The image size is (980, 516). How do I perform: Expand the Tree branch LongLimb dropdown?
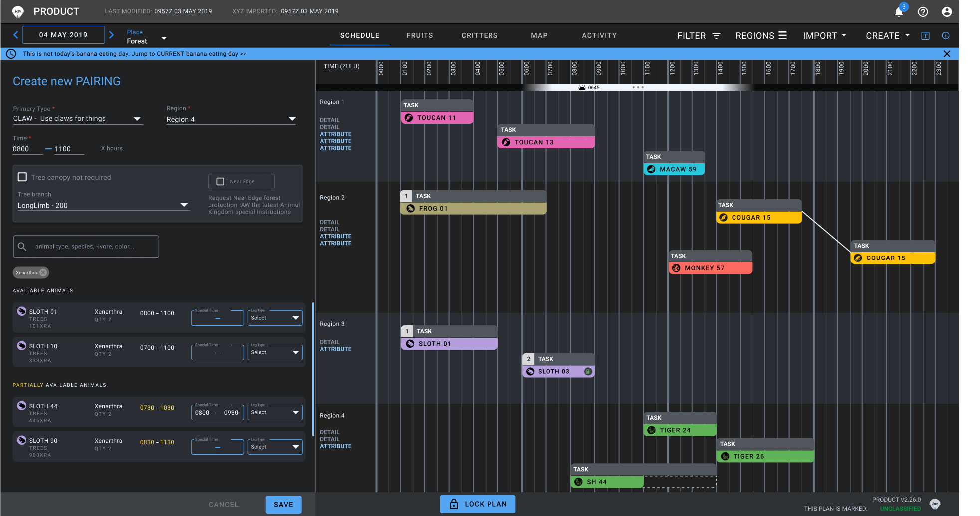coord(103,205)
